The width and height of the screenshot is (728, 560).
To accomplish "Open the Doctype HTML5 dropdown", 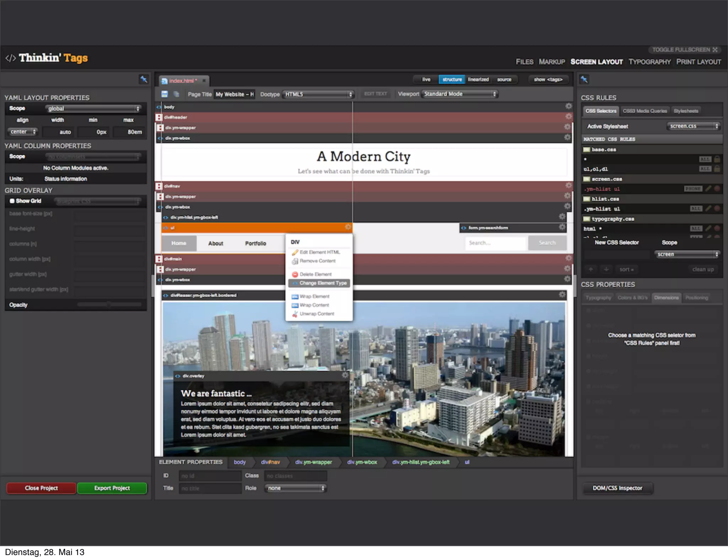I will point(318,94).
